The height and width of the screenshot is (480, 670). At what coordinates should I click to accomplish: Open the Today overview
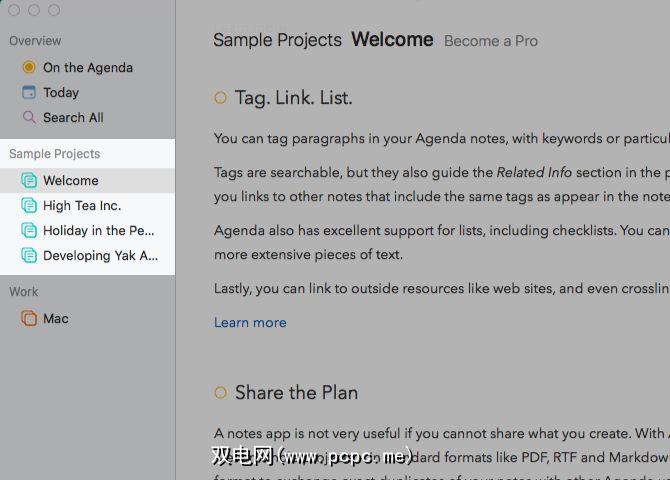pyautogui.click(x=60, y=93)
